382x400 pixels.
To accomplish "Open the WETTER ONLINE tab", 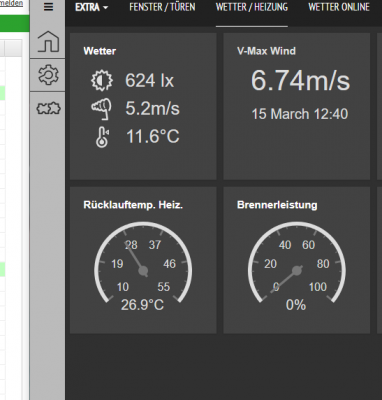I will [x=339, y=7].
